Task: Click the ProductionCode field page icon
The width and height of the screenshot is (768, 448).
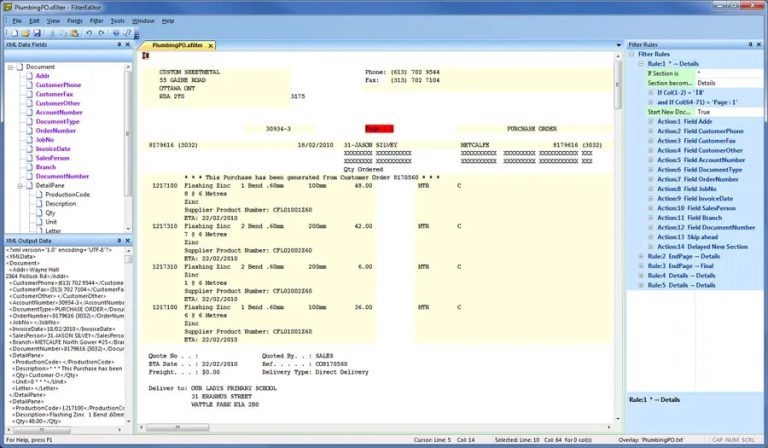Action: (x=40, y=194)
